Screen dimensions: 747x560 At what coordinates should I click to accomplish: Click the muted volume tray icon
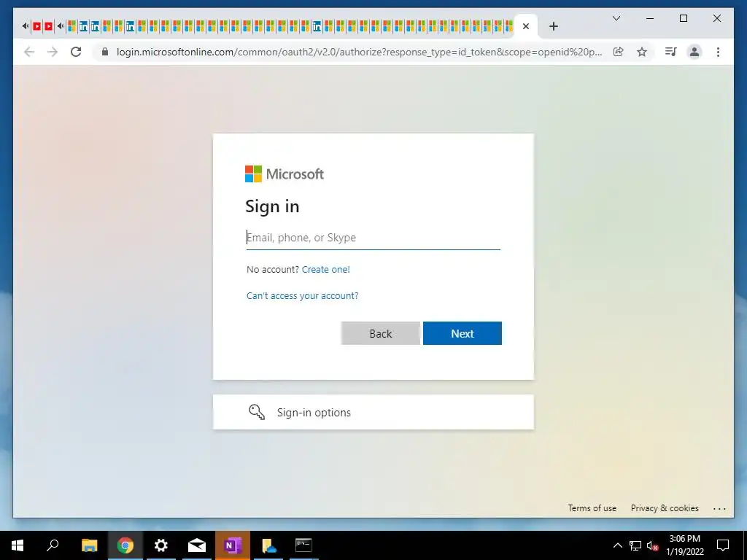(x=652, y=545)
